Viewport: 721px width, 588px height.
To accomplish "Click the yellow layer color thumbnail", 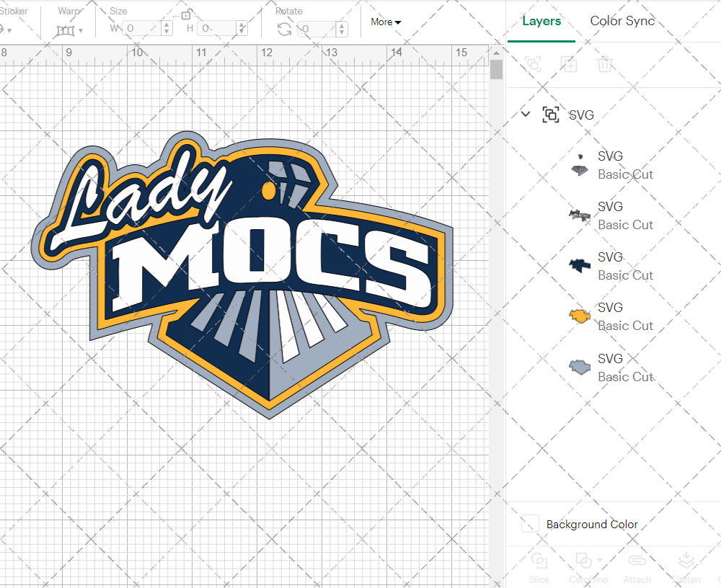I will [x=579, y=316].
